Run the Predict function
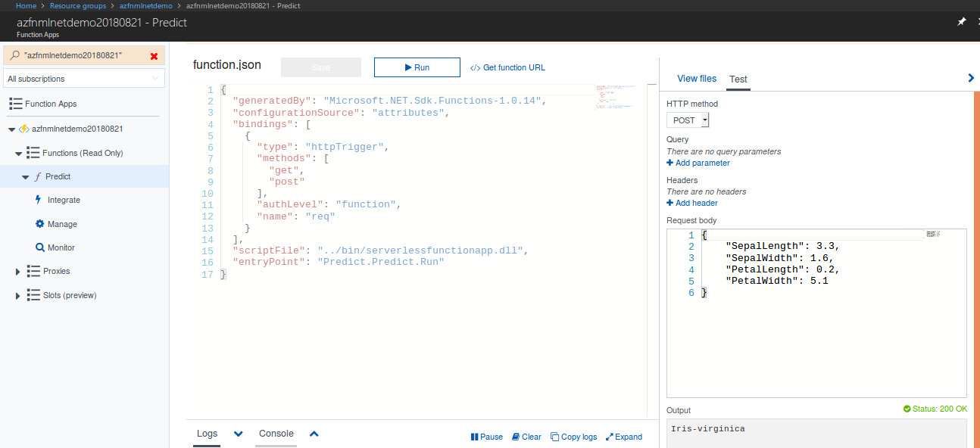The height and width of the screenshot is (448, 980). 417,67
